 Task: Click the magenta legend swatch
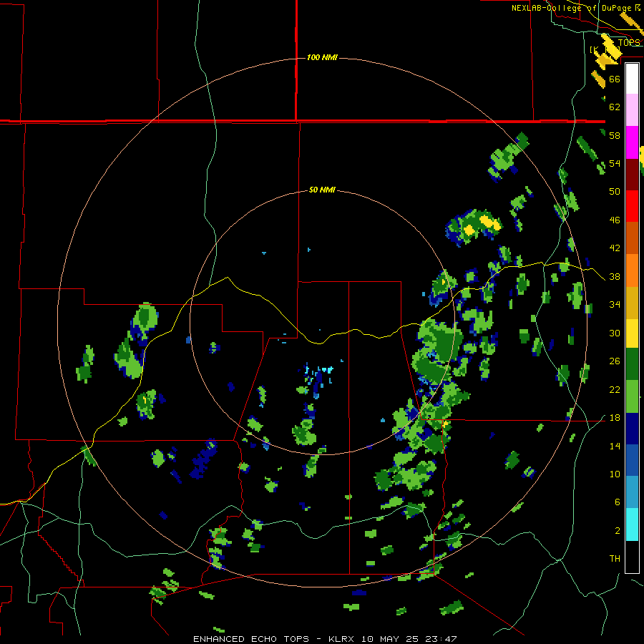pyautogui.click(x=632, y=142)
